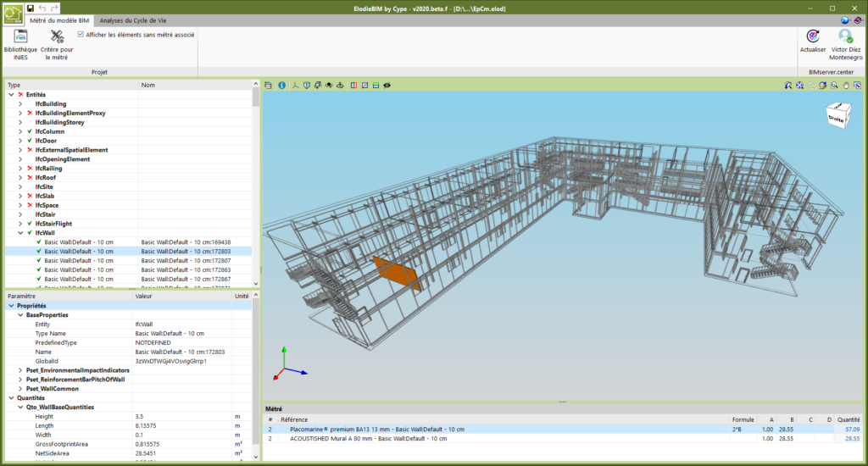Click the Référence column header
868x466 pixels.
[x=503, y=419]
